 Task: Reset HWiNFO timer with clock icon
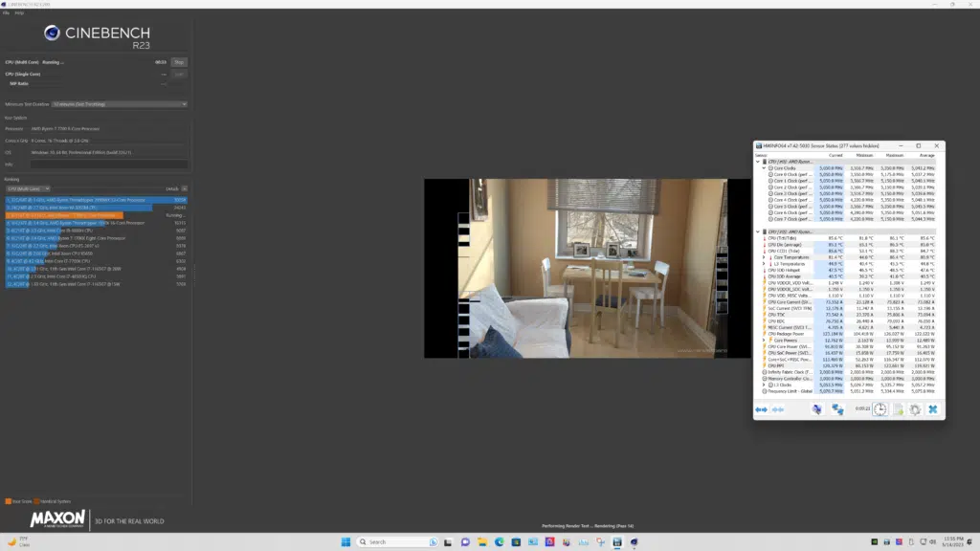(880, 409)
